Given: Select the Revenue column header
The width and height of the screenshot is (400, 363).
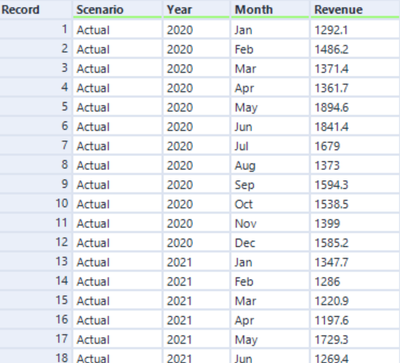Looking at the screenshot, I should [x=355, y=9].
